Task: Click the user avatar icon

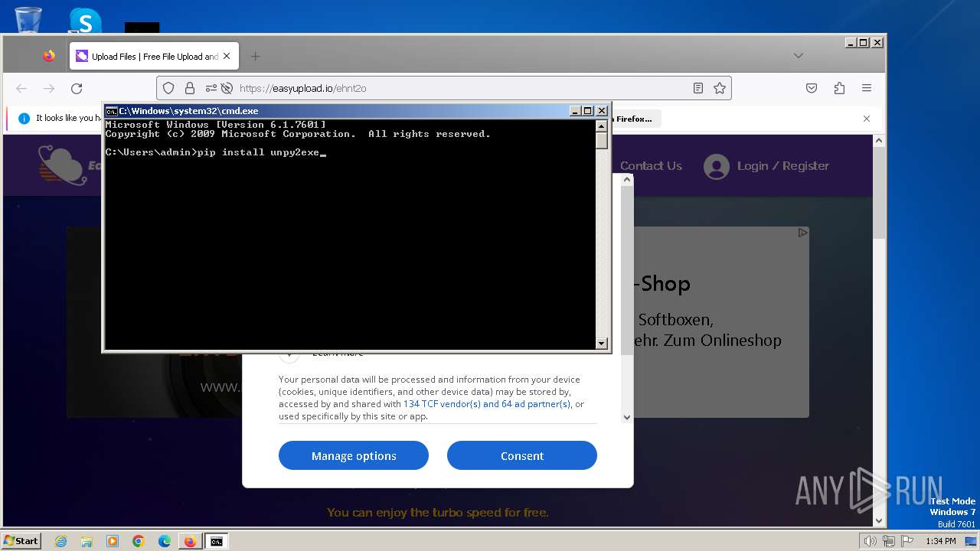Action: click(716, 167)
